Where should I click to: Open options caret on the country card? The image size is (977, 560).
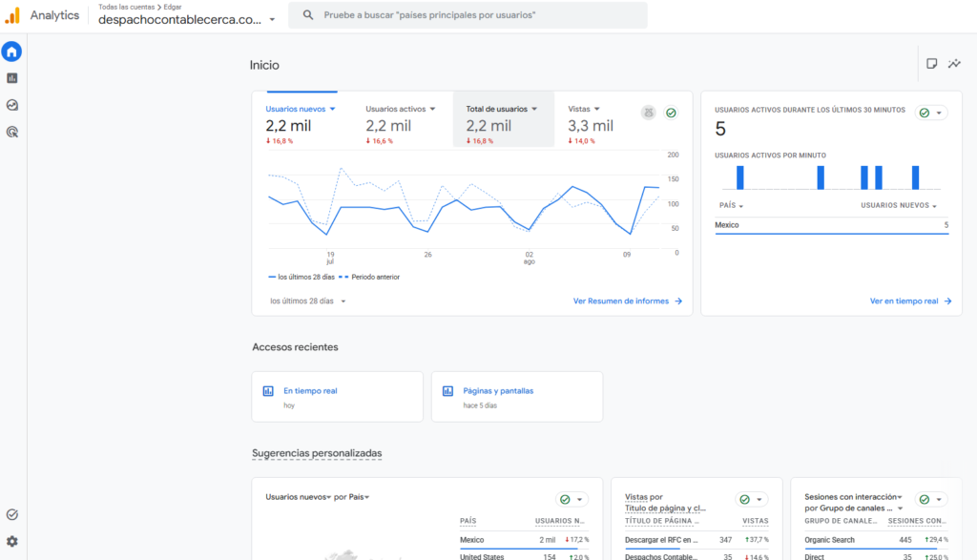tap(579, 500)
